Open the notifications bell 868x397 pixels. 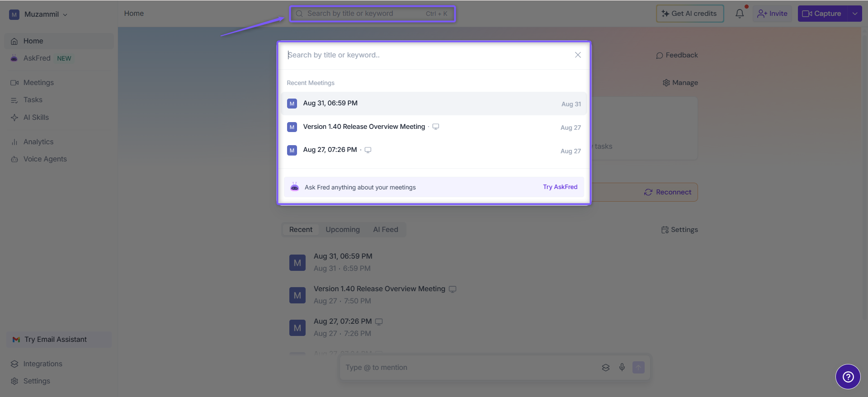click(x=740, y=14)
